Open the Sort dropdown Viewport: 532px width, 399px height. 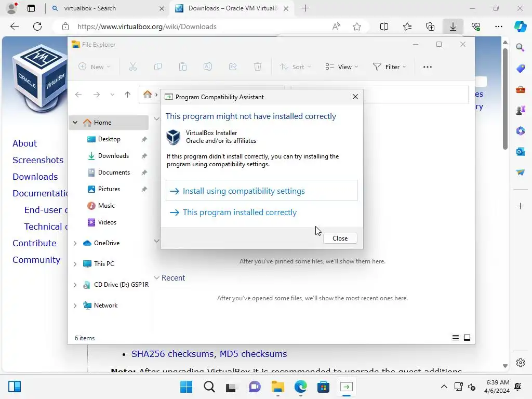295,67
